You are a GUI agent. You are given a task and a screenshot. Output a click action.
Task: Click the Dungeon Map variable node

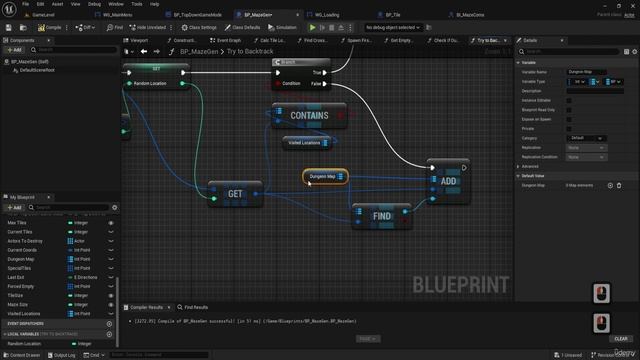coord(325,176)
